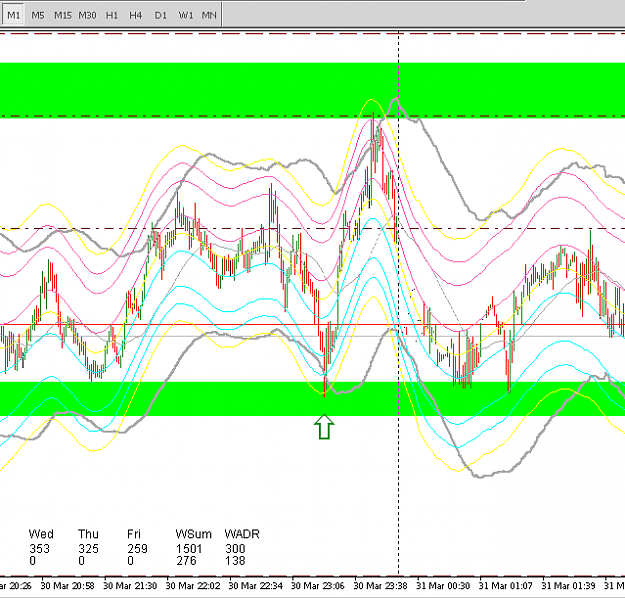Select the upper green zone rectangle
This screenshot has width=625, height=599.
point(312,90)
